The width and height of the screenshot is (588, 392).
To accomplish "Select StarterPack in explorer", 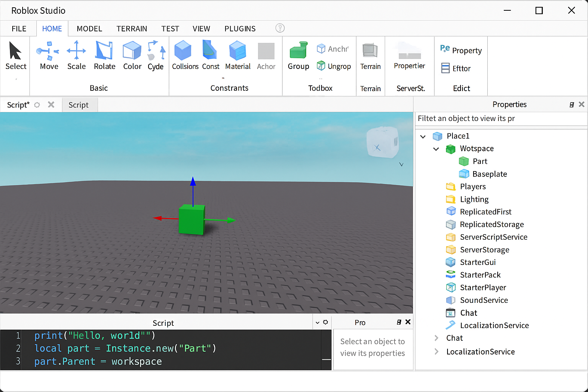I will click(473, 275).
